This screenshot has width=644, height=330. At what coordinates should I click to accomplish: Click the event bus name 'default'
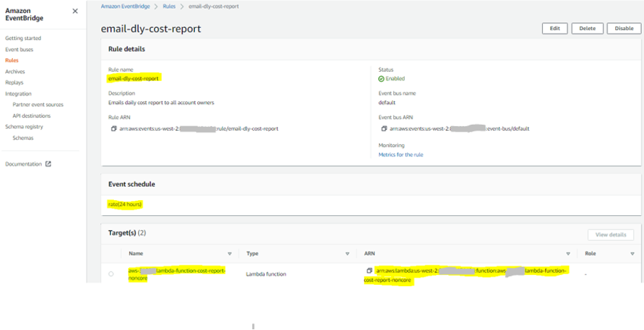pos(387,103)
